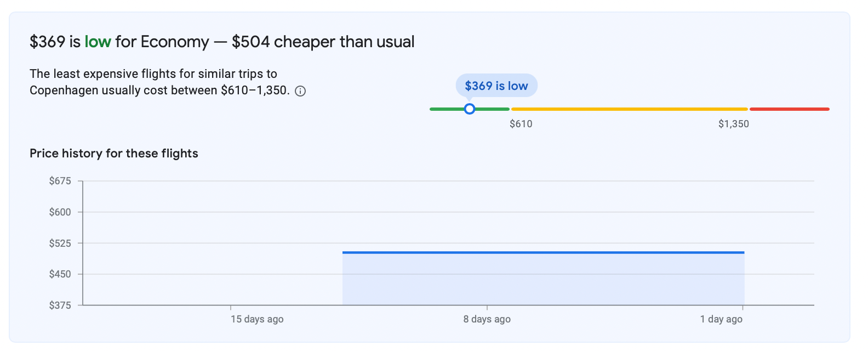Click the Copenhagen usual cost description text
This screenshot has width=868, height=351.
point(159,82)
